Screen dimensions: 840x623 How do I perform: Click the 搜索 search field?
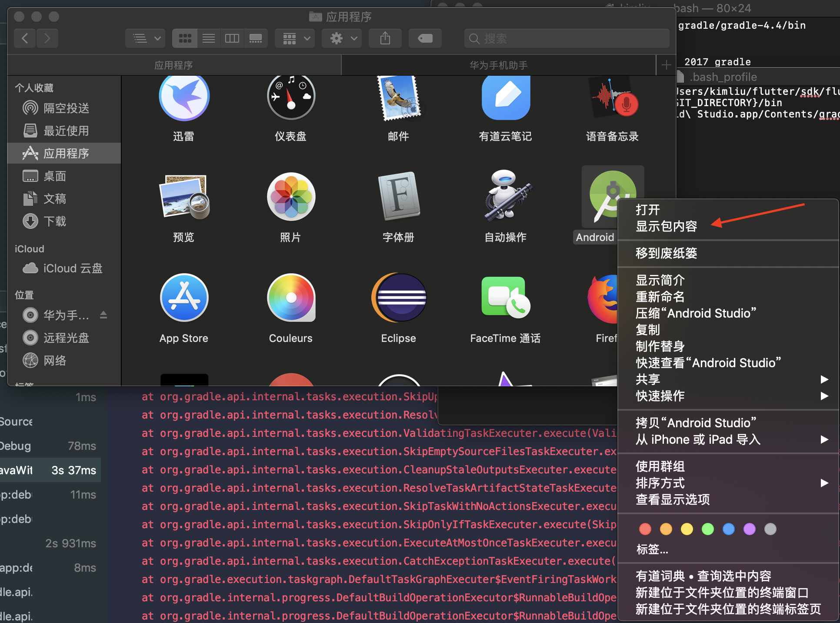pos(565,39)
